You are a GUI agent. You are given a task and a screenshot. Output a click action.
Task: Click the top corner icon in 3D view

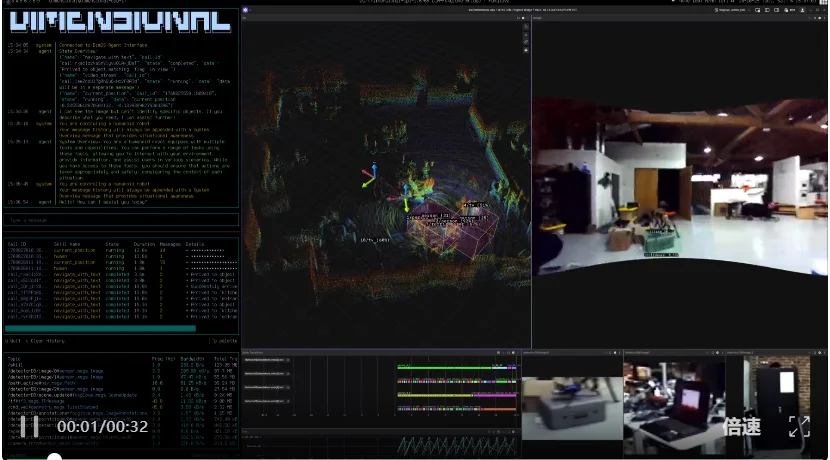(x=525, y=26)
